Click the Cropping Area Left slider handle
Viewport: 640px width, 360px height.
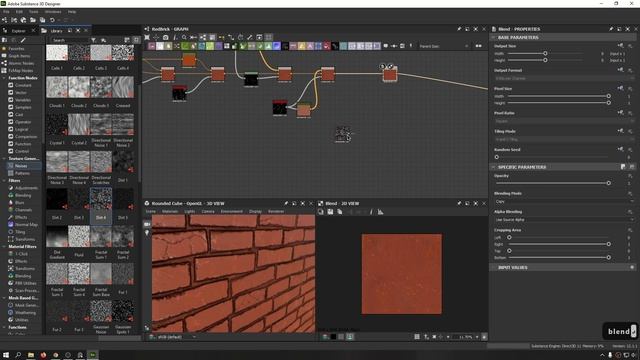click(x=509, y=237)
